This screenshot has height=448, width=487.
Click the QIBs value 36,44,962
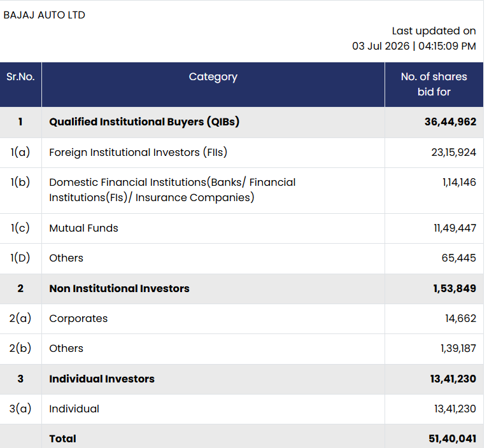coord(450,122)
